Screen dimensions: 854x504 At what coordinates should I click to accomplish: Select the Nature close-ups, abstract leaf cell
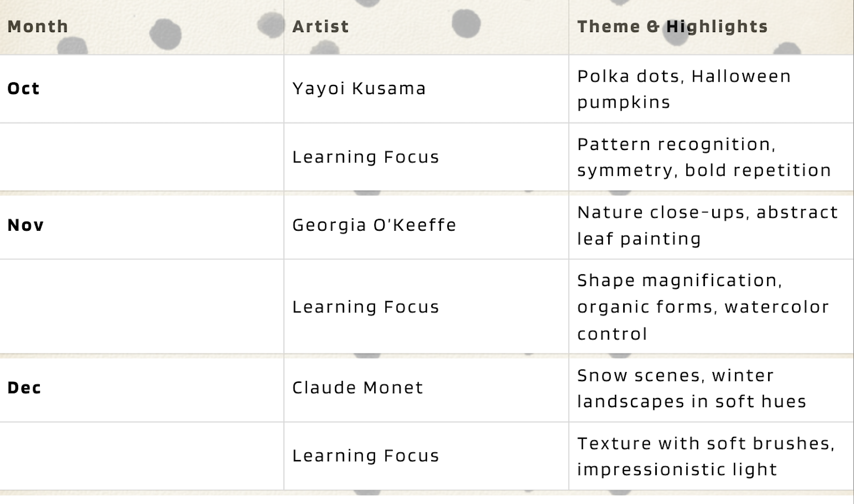point(707,225)
